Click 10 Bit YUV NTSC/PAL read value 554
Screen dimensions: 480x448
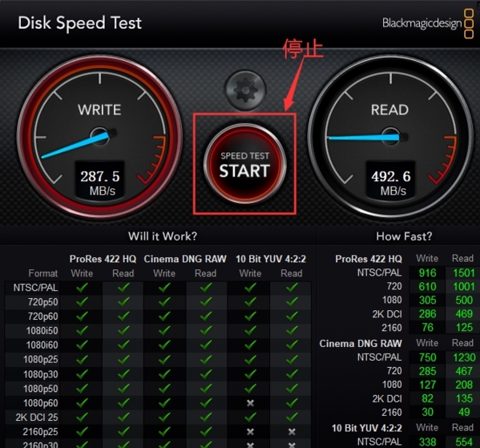[464, 442]
